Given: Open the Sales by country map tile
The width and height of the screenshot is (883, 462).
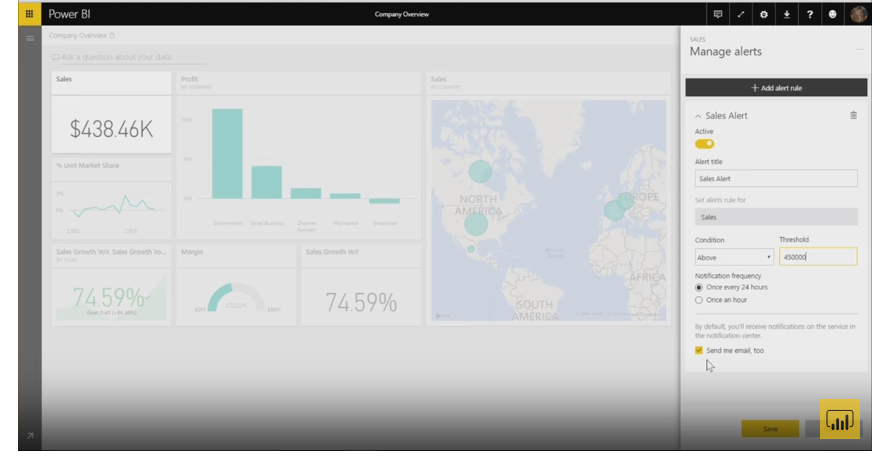Looking at the screenshot, I should click(548, 198).
